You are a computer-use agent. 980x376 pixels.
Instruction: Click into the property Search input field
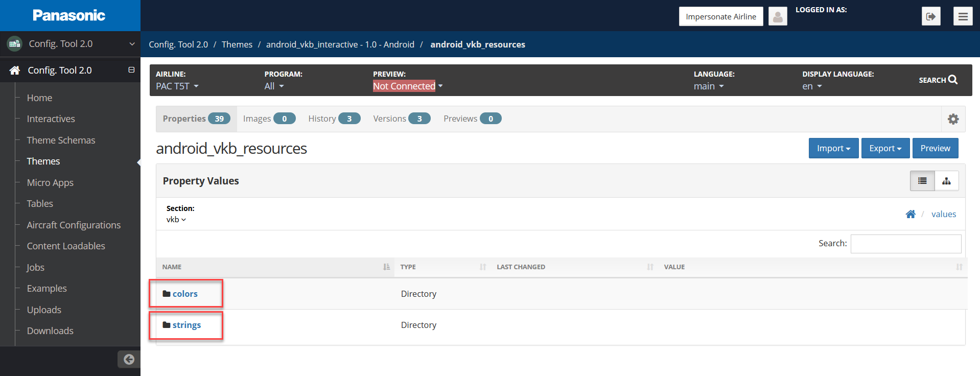tap(905, 244)
